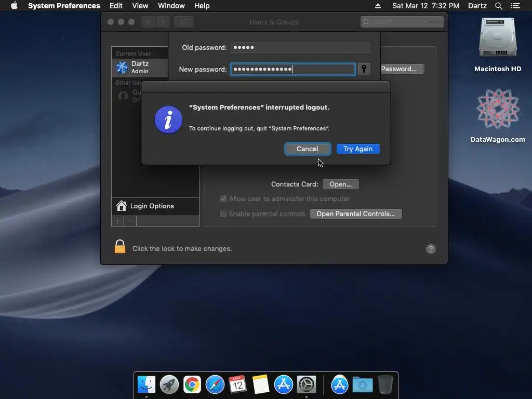Open Notification Center list icon

tap(515, 6)
